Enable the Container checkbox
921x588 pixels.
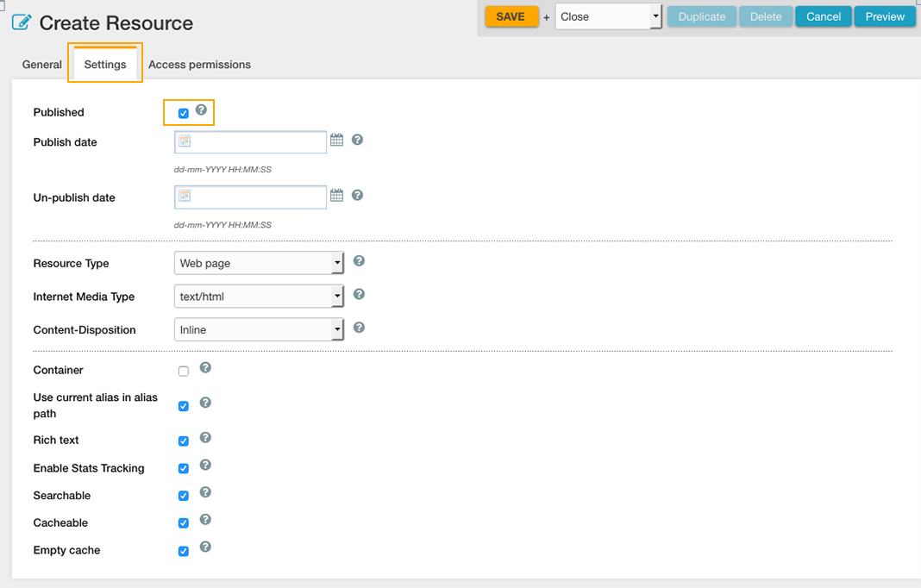coord(184,372)
